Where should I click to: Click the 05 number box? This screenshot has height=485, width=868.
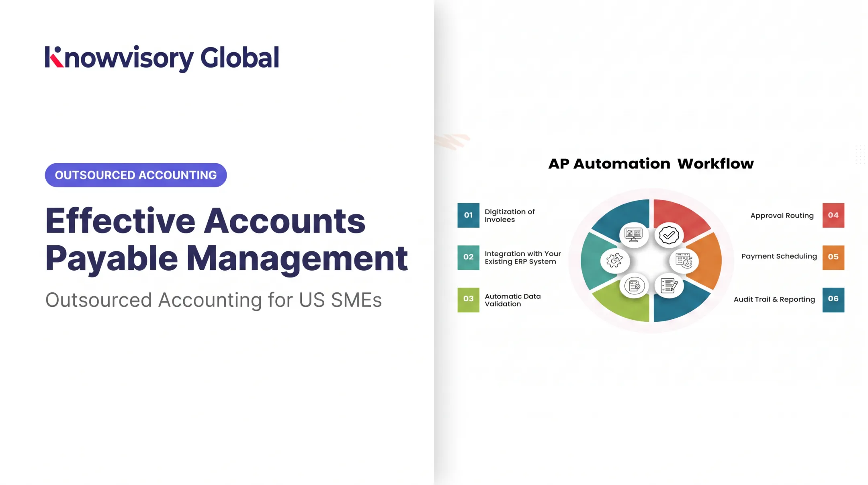point(833,257)
